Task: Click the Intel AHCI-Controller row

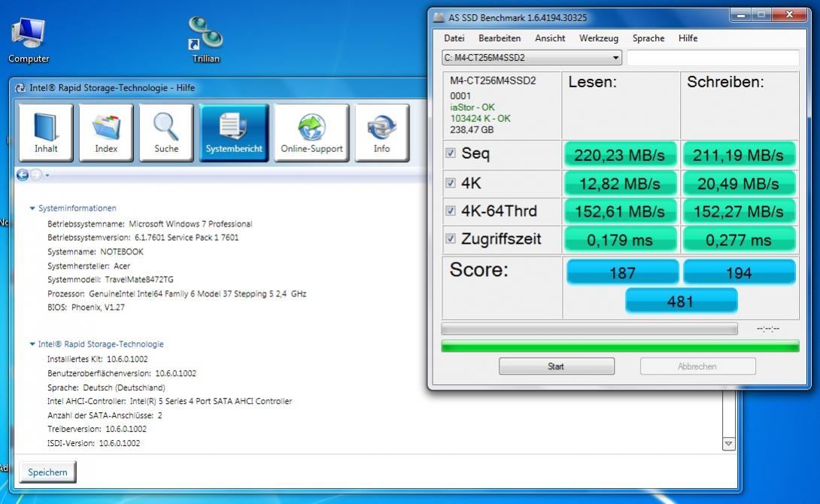Action: [169, 402]
